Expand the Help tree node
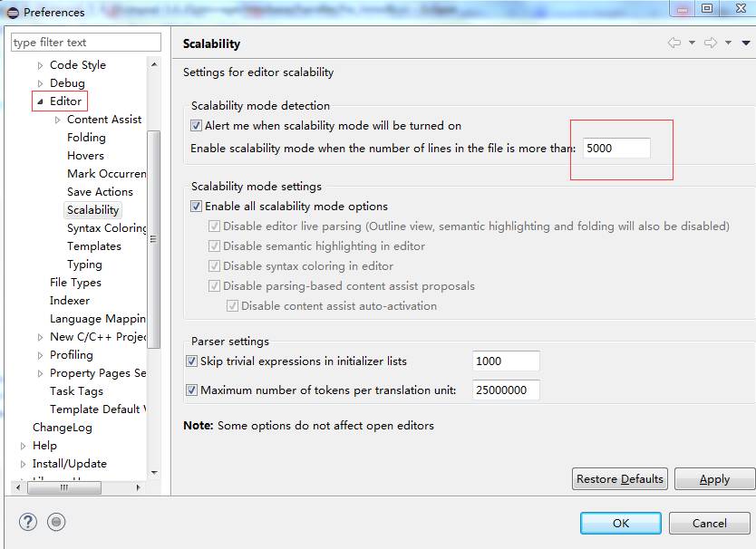The width and height of the screenshot is (756, 549). pyautogui.click(x=23, y=446)
